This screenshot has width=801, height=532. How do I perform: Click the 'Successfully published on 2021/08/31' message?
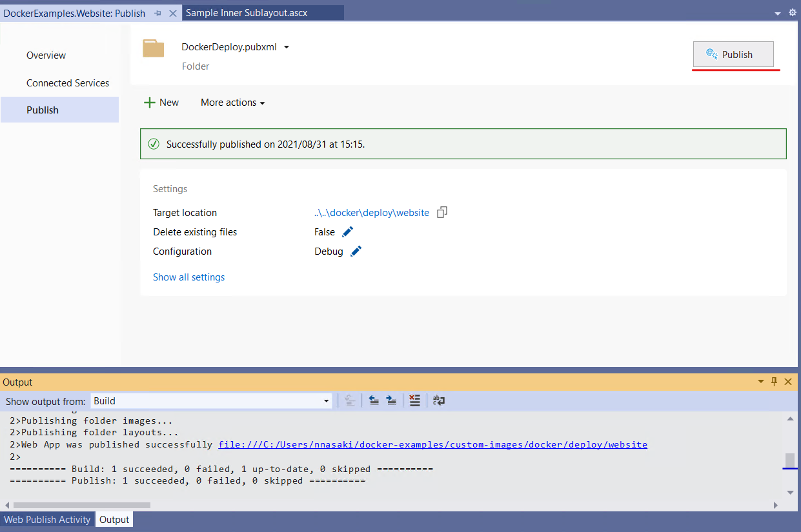pyautogui.click(x=266, y=144)
